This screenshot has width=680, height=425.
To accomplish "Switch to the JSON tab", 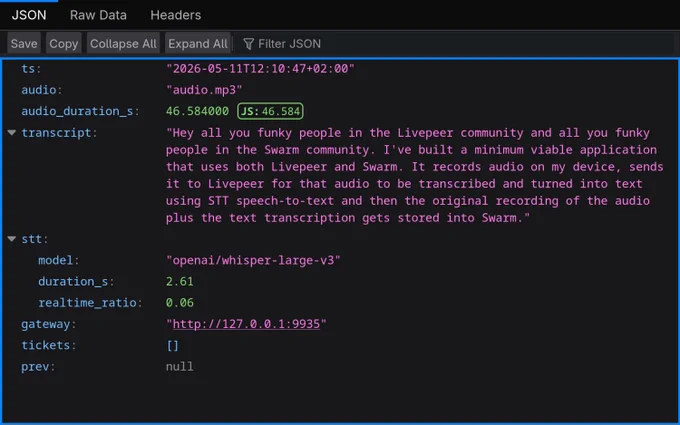I will coord(29,15).
